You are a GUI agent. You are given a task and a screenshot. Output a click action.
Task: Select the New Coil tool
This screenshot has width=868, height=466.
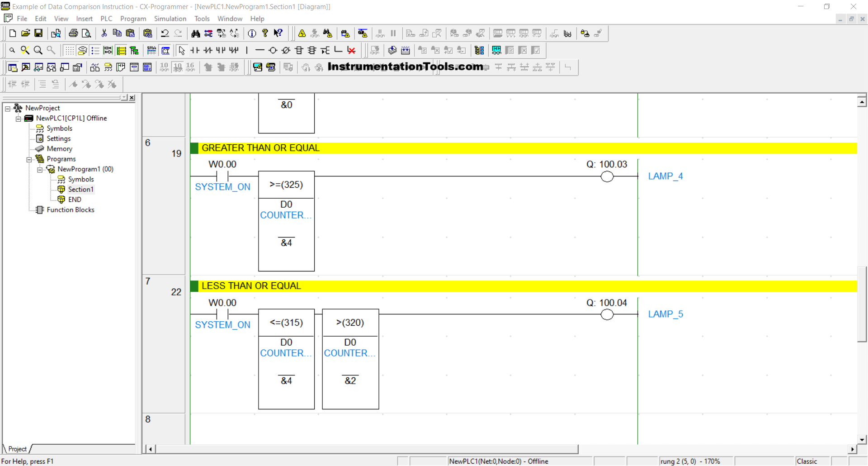point(273,50)
